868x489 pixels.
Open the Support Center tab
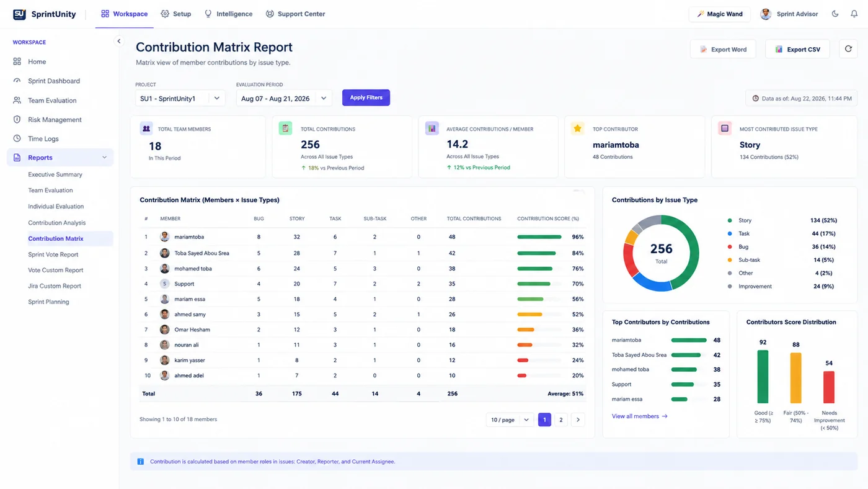click(x=295, y=14)
